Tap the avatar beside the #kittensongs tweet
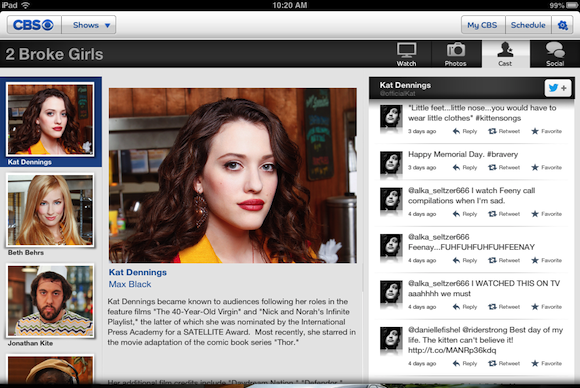 coord(391,116)
